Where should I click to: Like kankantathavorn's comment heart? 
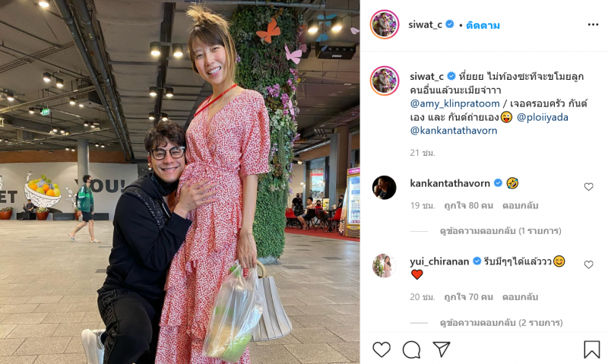click(588, 187)
